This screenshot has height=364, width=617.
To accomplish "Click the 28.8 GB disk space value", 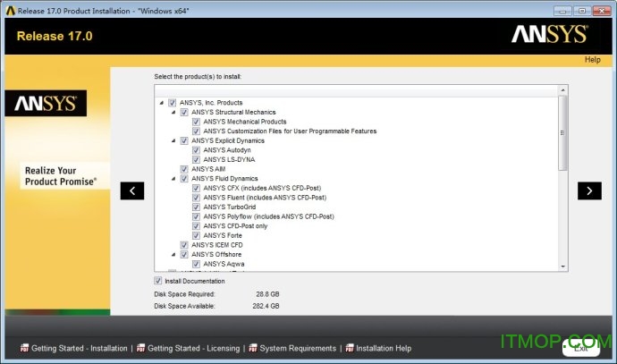I will point(267,294).
